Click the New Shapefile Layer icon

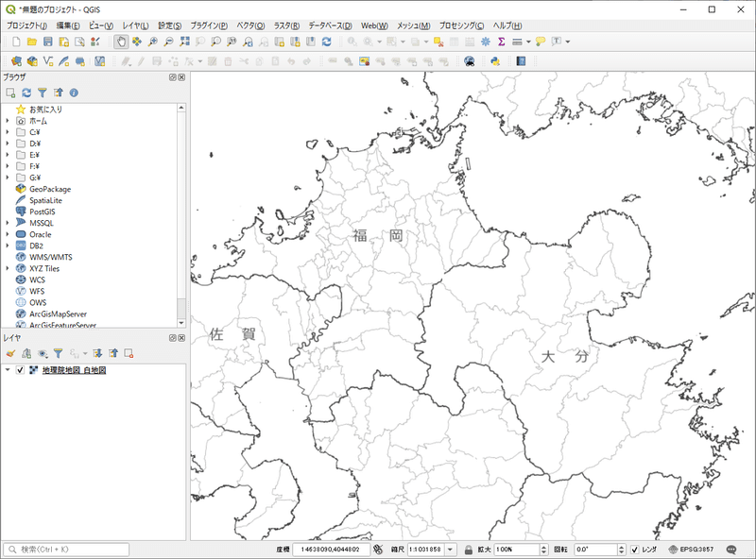tap(48, 61)
